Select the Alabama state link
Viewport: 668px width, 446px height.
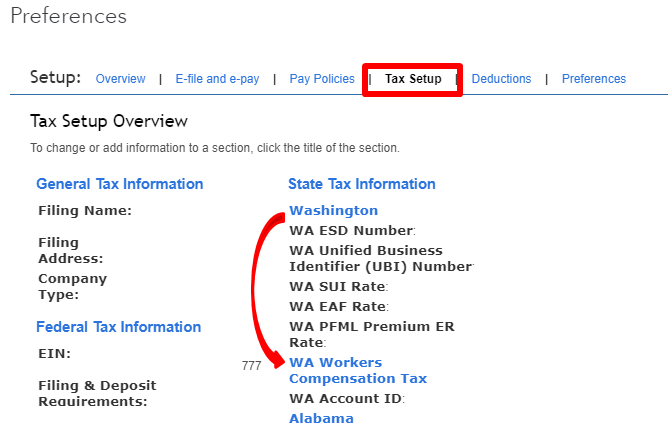tap(321, 419)
